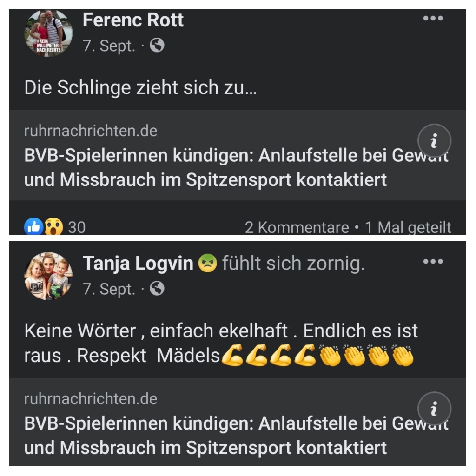Click globe privacy icon on the second post
Screen dimensions: 476x476
click(x=157, y=289)
